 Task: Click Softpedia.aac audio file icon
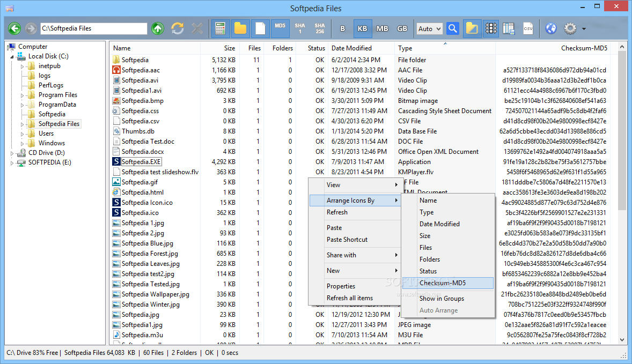click(116, 70)
